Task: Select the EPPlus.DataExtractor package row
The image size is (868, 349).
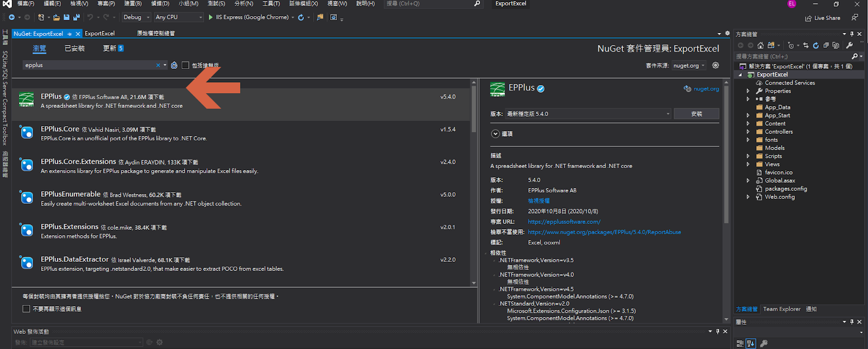Action: tap(241, 263)
